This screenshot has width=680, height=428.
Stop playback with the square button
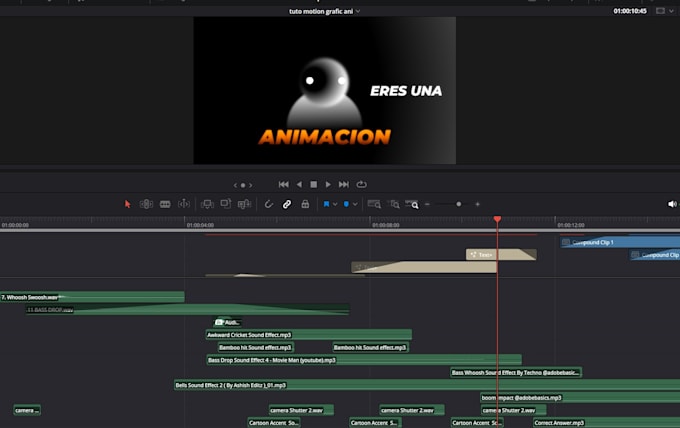click(314, 185)
